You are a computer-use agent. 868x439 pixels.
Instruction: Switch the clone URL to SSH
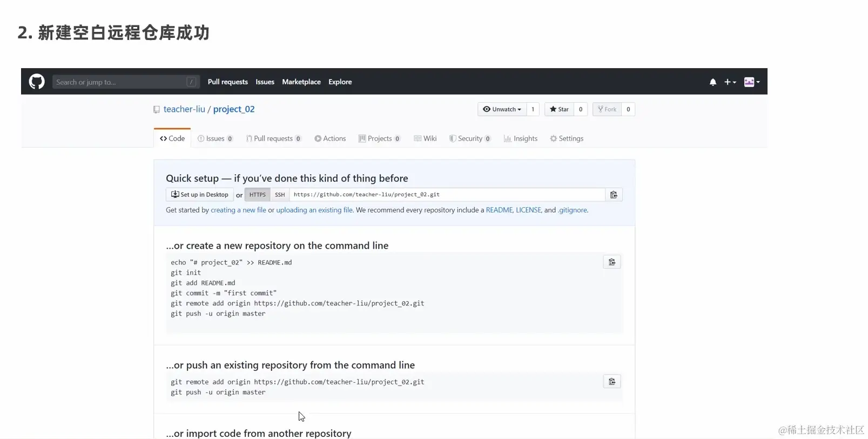pyautogui.click(x=279, y=195)
